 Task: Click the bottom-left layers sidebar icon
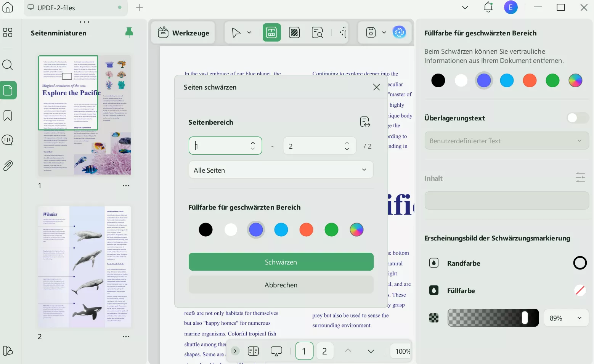(x=8, y=350)
